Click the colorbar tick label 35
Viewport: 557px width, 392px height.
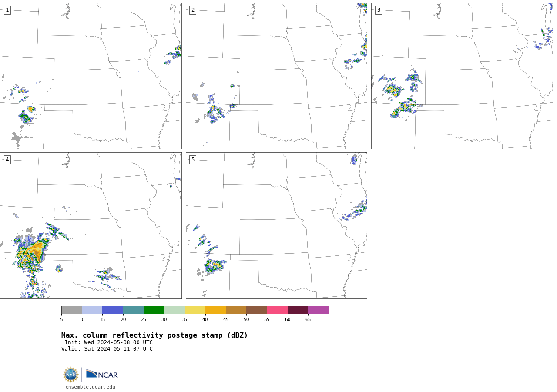pos(185,320)
